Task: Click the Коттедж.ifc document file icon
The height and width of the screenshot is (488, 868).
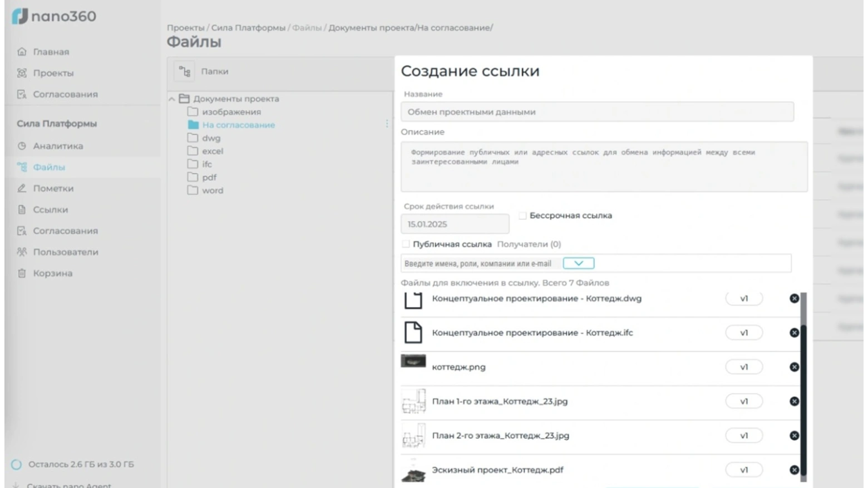Action: 413,333
